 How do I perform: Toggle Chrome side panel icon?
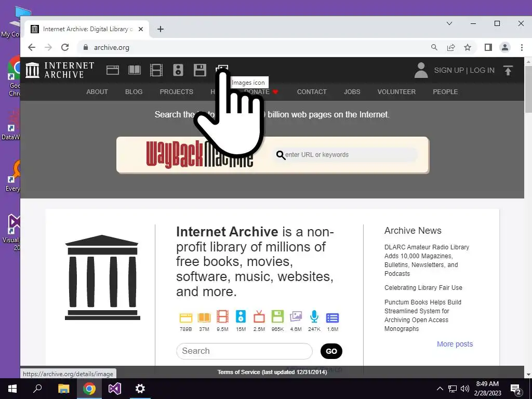[488, 47]
